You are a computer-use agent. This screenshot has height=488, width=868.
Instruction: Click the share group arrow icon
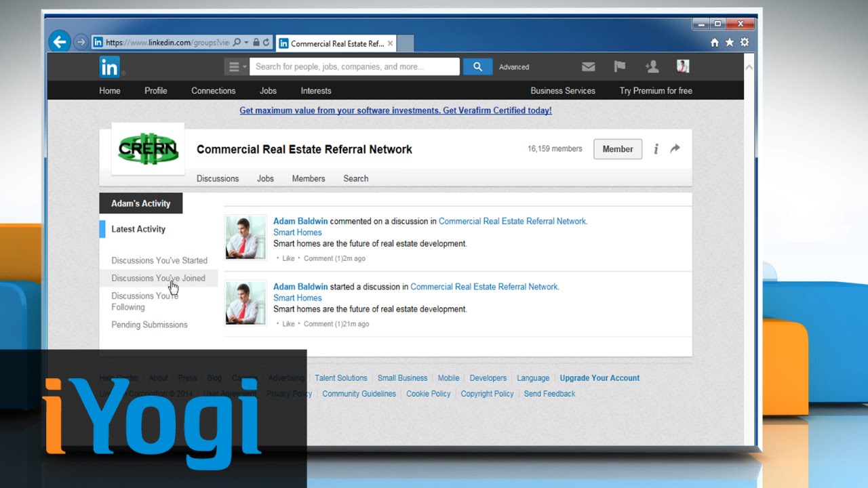coord(675,148)
